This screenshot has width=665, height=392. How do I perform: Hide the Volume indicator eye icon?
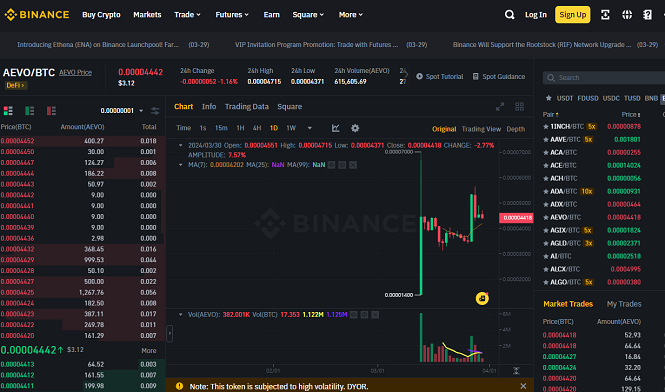click(x=353, y=315)
